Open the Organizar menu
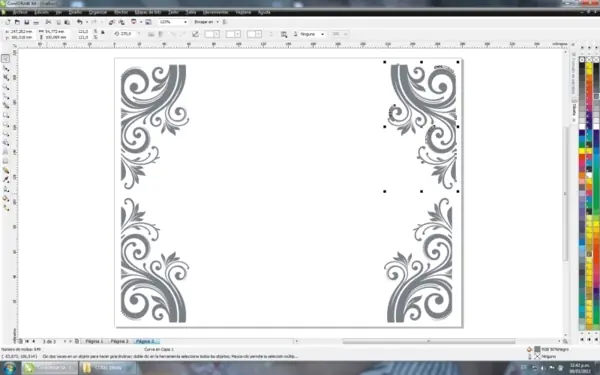The width and height of the screenshot is (600, 375). [x=98, y=12]
